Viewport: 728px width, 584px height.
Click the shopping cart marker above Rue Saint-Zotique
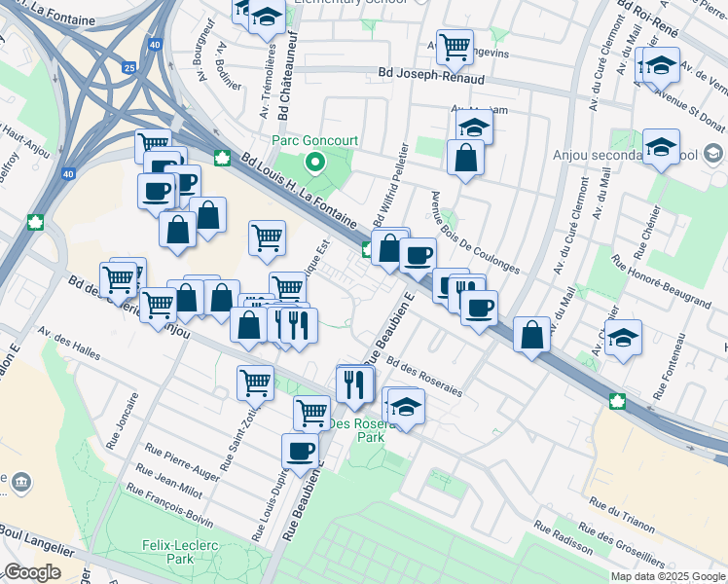tap(255, 384)
